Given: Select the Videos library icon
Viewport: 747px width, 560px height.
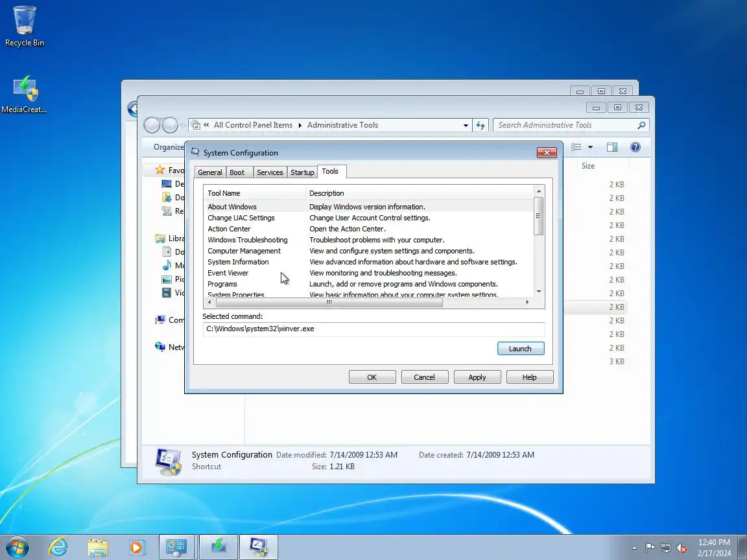Looking at the screenshot, I should 167,292.
